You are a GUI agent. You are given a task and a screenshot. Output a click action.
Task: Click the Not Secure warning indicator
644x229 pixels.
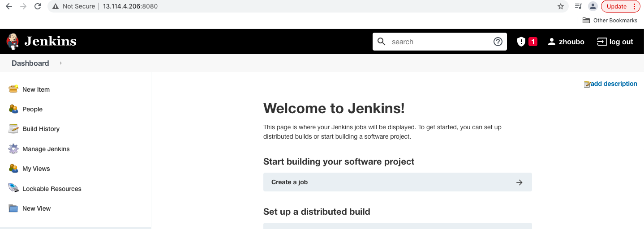(73, 6)
